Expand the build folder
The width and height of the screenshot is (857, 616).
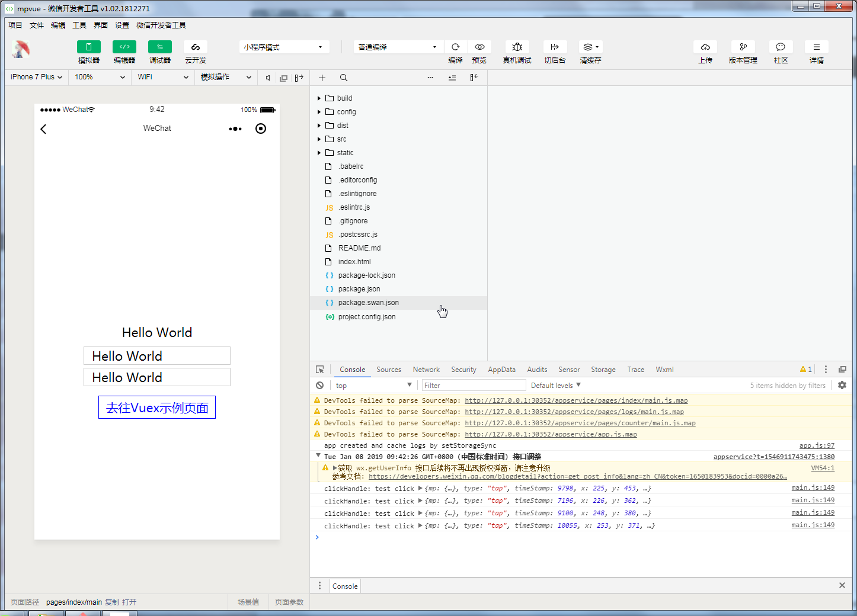tap(319, 98)
